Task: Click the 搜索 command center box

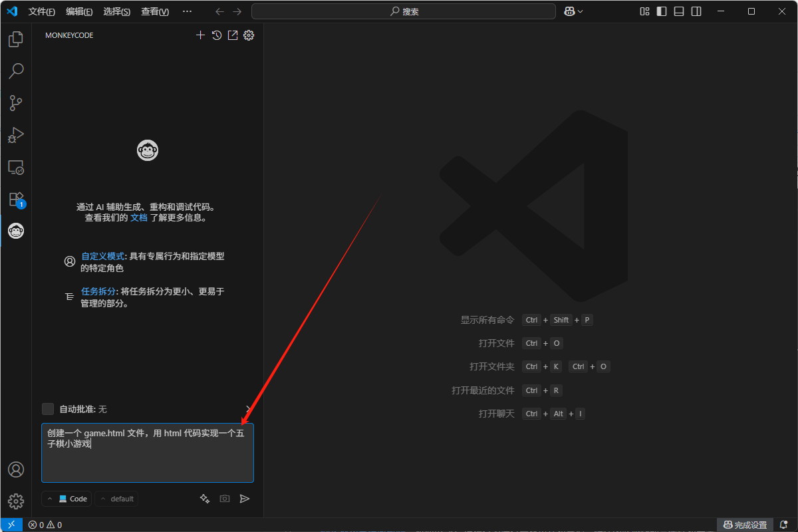Action: tap(404, 11)
